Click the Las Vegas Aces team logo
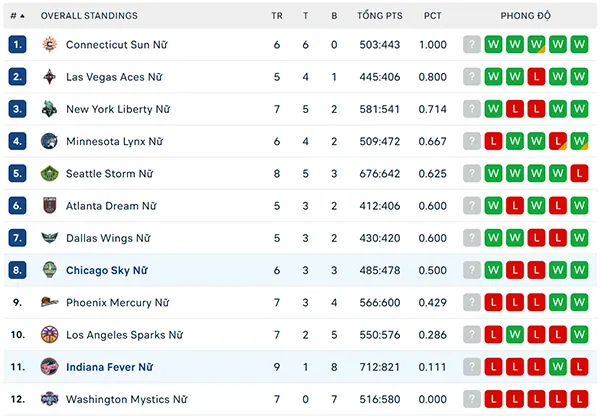The image size is (600, 420). [x=49, y=77]
